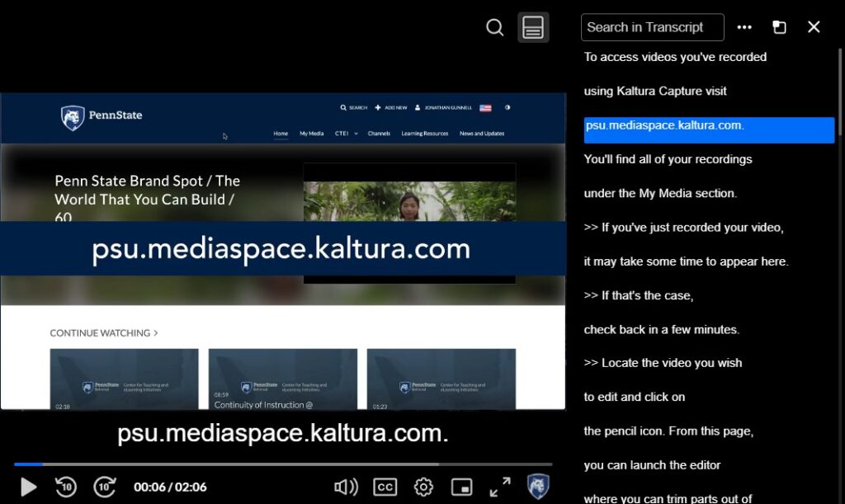The width and height of the screenshot is (845, 504).
Task: Rewind the video 10 seconds
Action: pyautogui.click(x=66, y=487)
